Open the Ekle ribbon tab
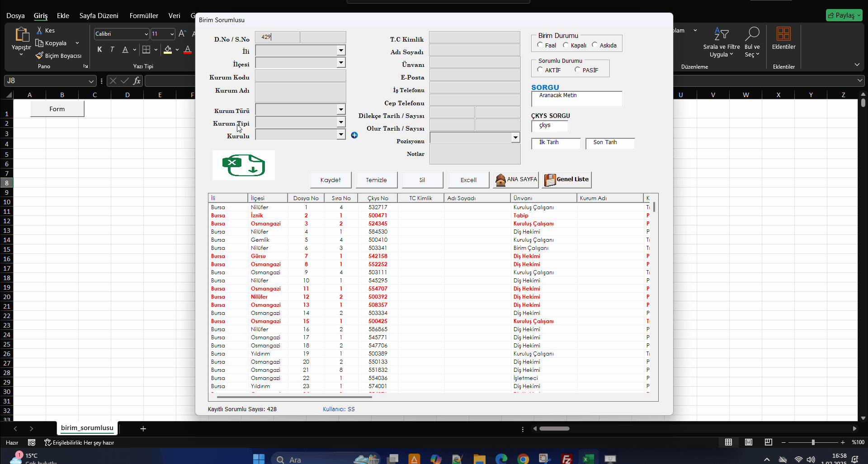This screenshot has height=464, width=868. click(x=63, y=15)
